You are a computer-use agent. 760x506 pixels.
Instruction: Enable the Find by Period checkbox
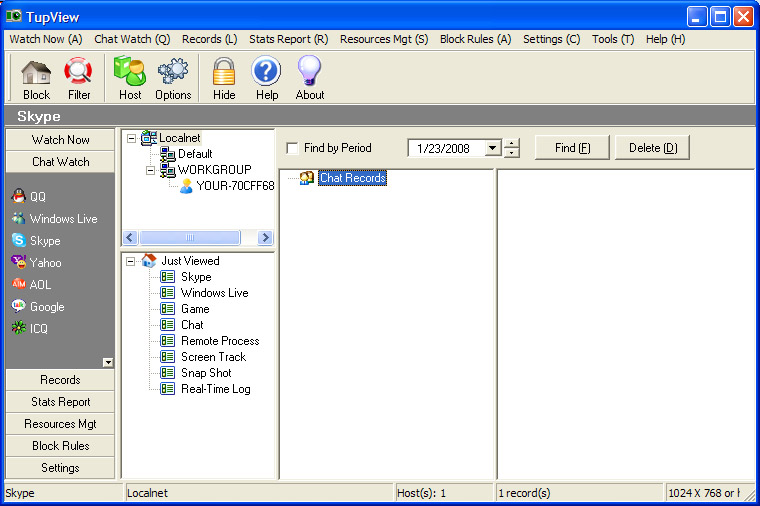292,148
